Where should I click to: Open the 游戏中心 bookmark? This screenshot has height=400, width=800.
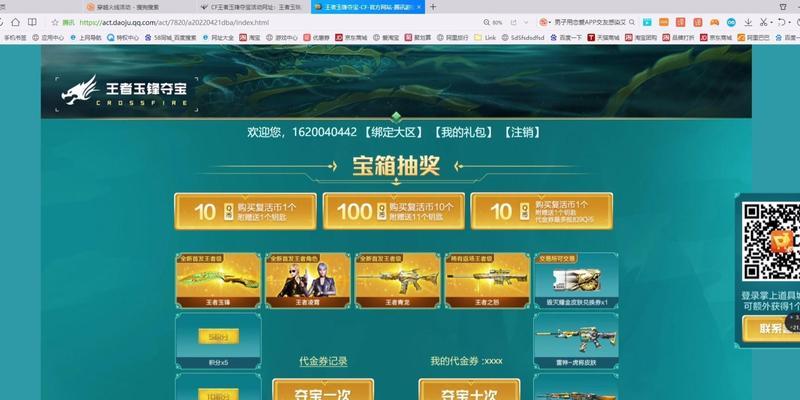(282, 38)
